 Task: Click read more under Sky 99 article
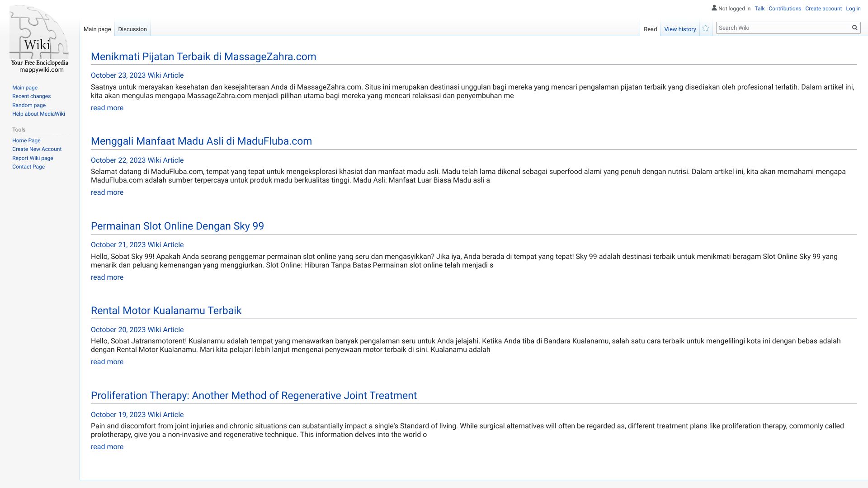pyautogui.click(x=107, y=277)
